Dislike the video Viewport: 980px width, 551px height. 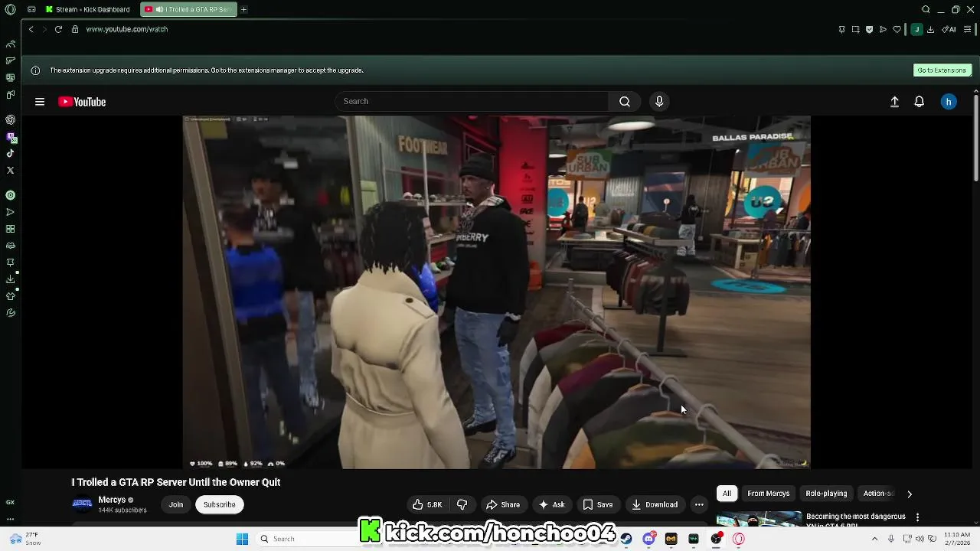pyautogui.click(x=462, y=504)
